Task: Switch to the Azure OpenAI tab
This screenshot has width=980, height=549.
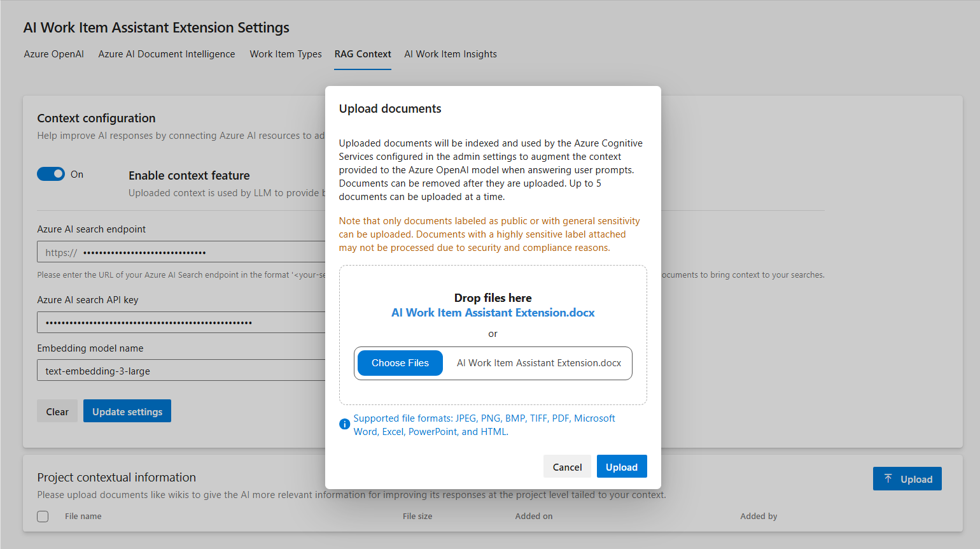Action: tap(53, 54)
